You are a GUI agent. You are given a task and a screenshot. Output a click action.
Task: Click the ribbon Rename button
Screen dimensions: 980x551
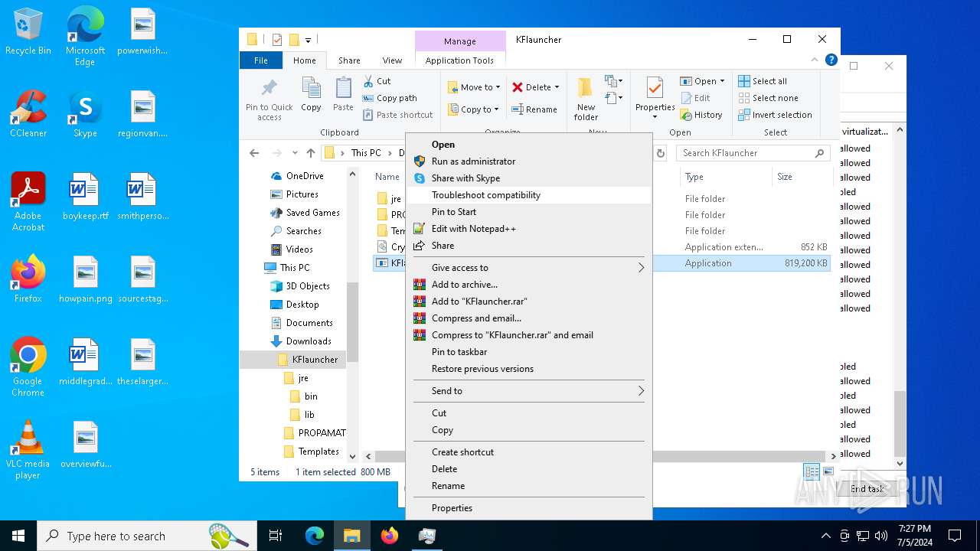[534, 109]
